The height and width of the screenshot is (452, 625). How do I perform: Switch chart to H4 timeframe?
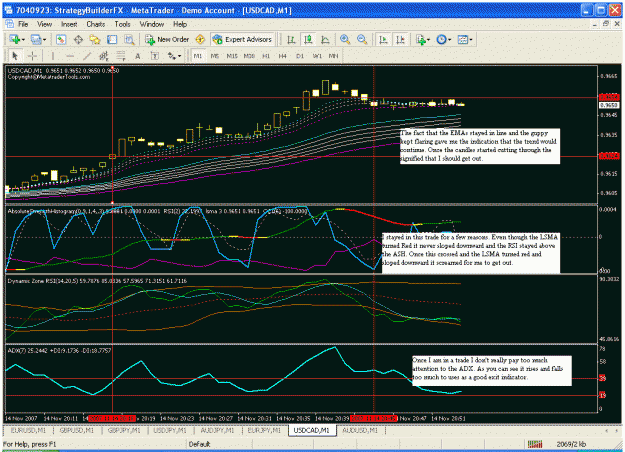[x=283, y=56]
